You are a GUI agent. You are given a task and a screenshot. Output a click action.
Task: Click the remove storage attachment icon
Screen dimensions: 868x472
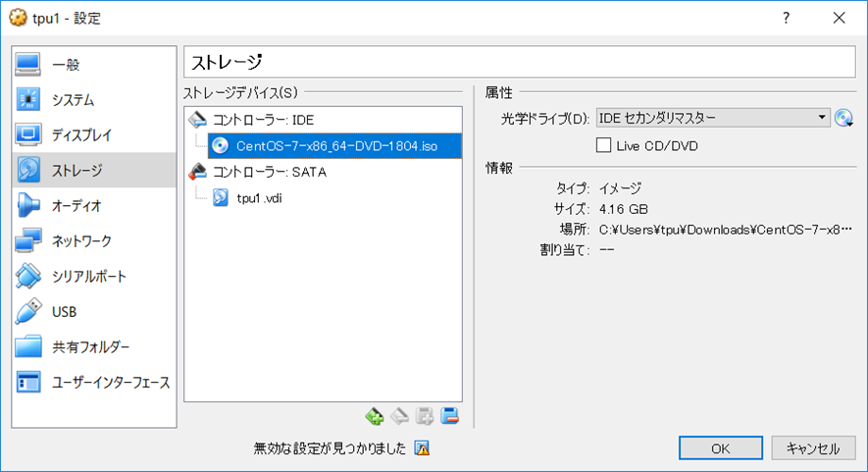click(450, 417)
